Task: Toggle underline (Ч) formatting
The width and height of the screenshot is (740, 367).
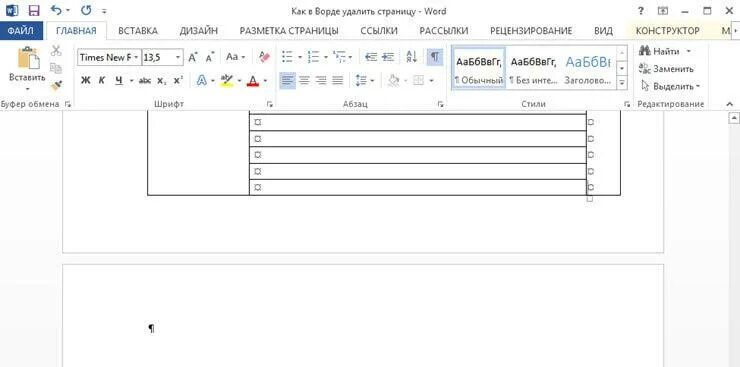Action: click(x=118, y=81)
